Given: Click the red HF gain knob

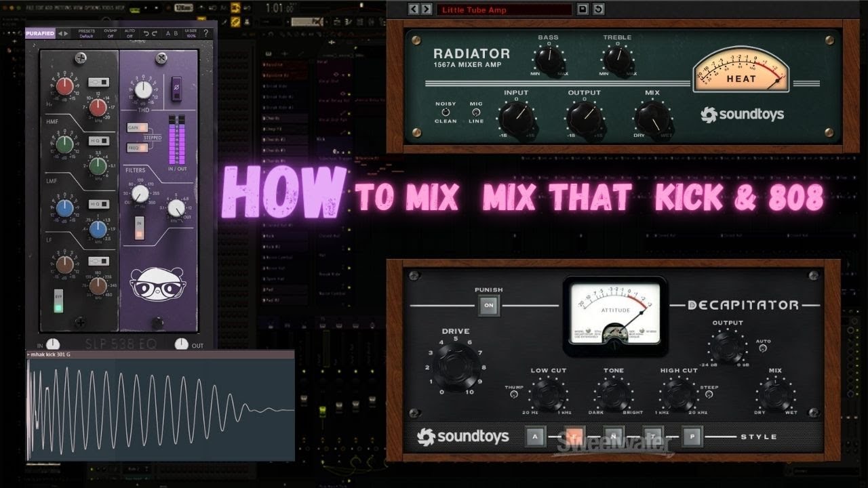Looking at the screenshot, I should click(65, 85).
